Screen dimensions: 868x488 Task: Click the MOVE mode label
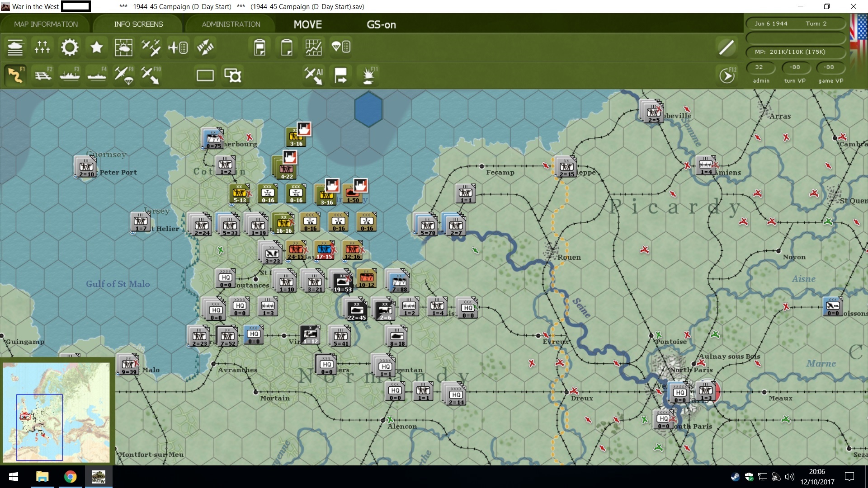pos(308,24)
